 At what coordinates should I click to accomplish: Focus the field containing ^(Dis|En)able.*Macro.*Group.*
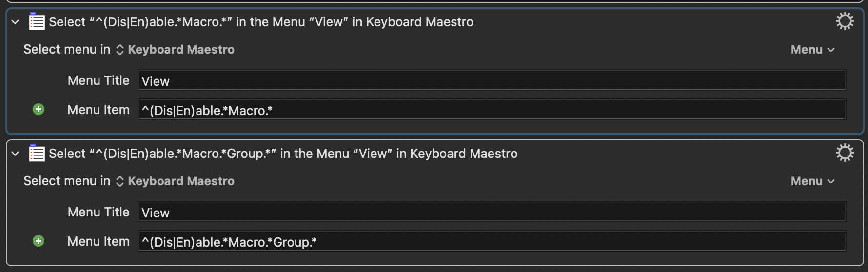tap(492, 241)
